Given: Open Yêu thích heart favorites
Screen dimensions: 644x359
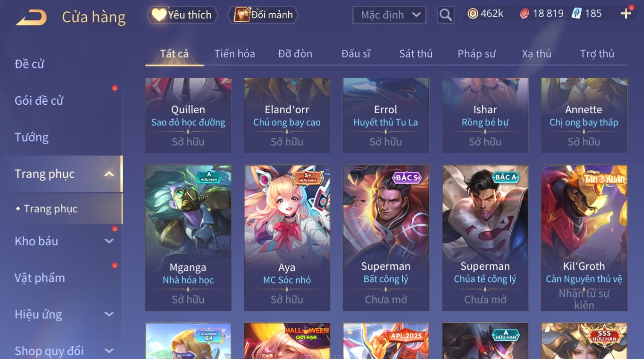Looking at the screenshot, I should pos(183,15).
